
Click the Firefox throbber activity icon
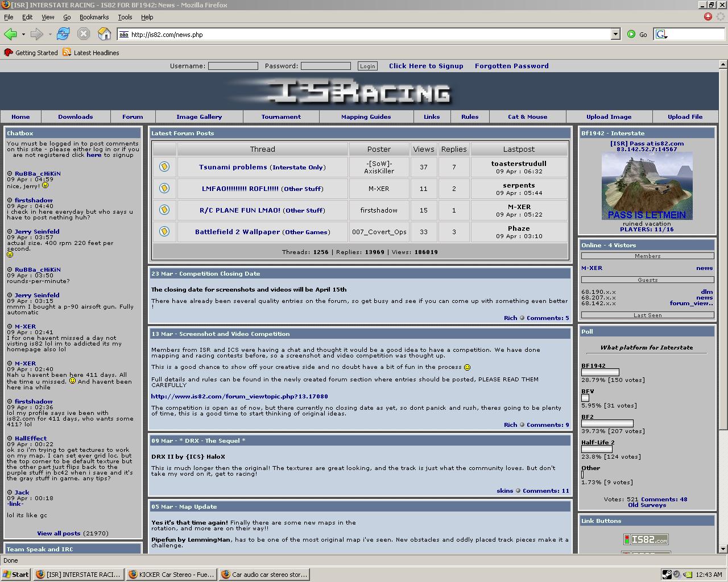coord(721,16)
